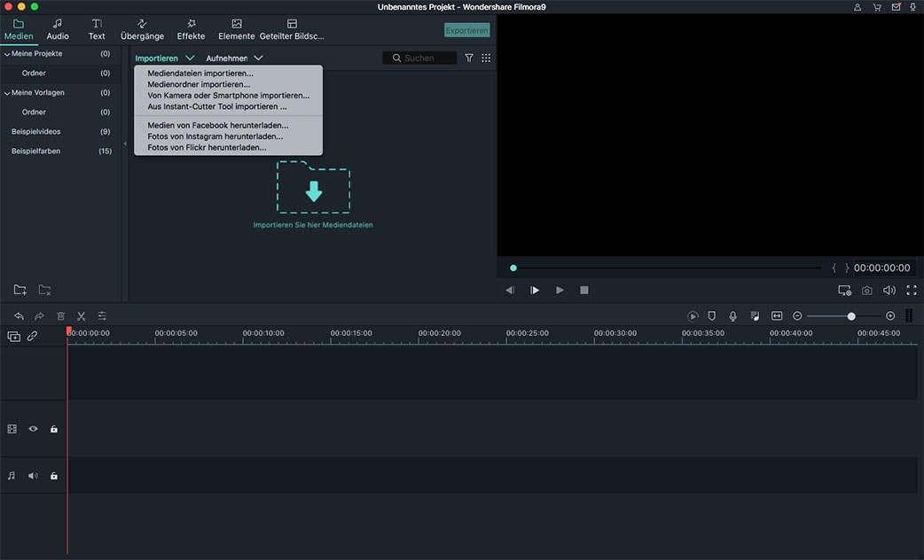Lock the audio track

[53, 476]
